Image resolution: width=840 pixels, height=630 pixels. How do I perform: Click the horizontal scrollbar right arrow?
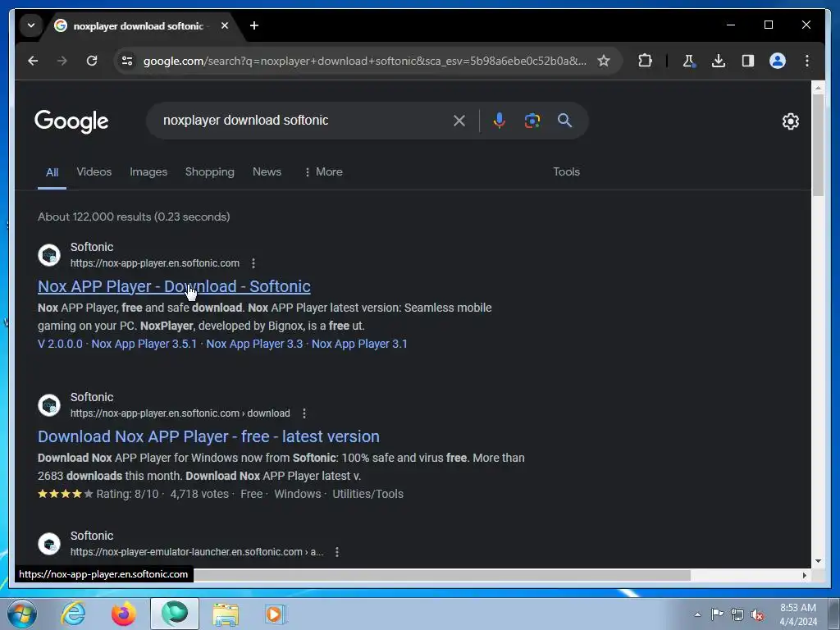point(805,575)
